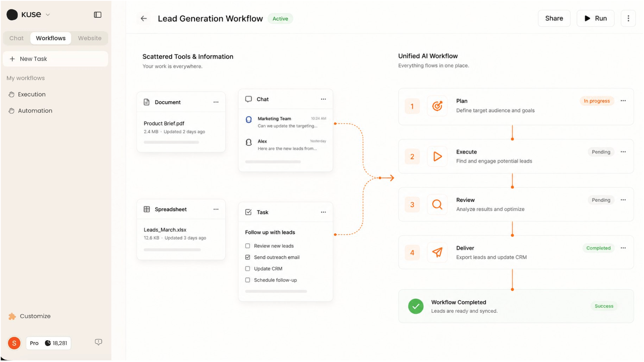Screen dimensions: 644x362
Task: Check the Schedule follow-up checkbox
Action: coord(248,280)
